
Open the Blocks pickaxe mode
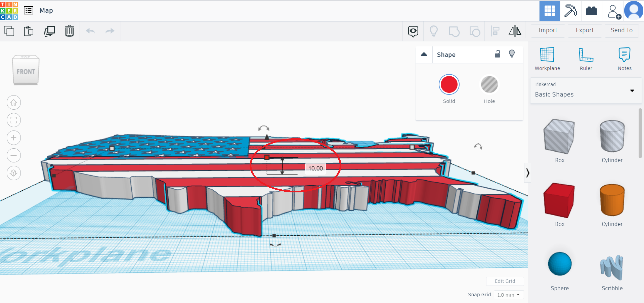(x=570, y=11)
